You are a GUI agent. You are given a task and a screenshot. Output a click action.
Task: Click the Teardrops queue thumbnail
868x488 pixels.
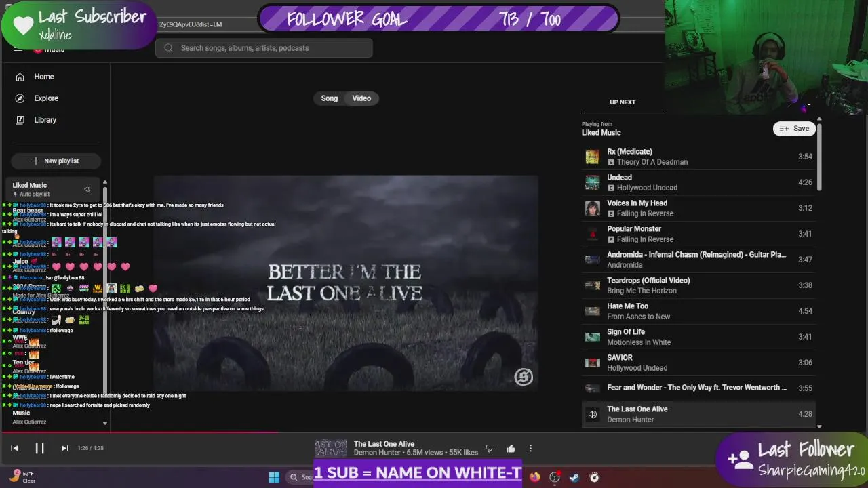[x=593, y=285]
